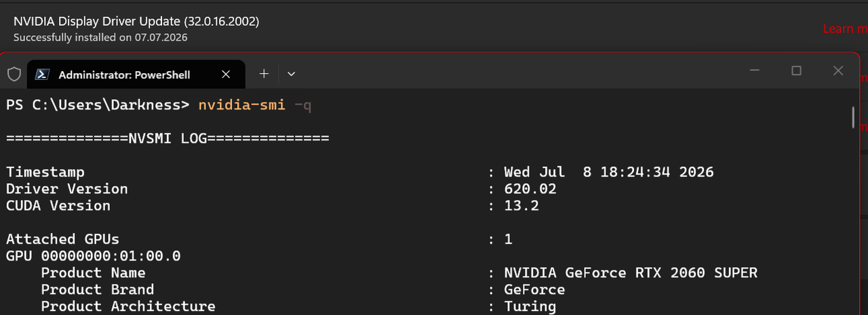Screen dimensions: 868x315
Task: Click the Driver Version value 620.02
Action: [x=530, y=189]
